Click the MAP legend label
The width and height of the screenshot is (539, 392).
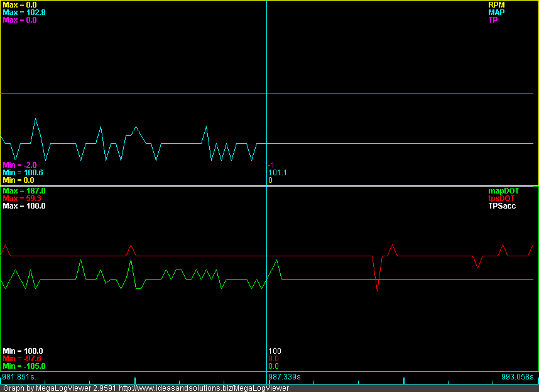coord(496,13)
